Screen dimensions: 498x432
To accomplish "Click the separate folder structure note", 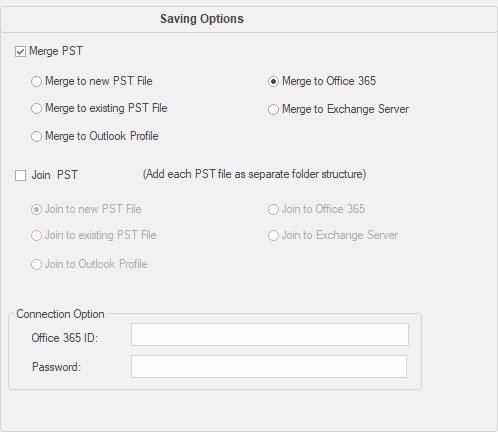I will coord(254,174).
